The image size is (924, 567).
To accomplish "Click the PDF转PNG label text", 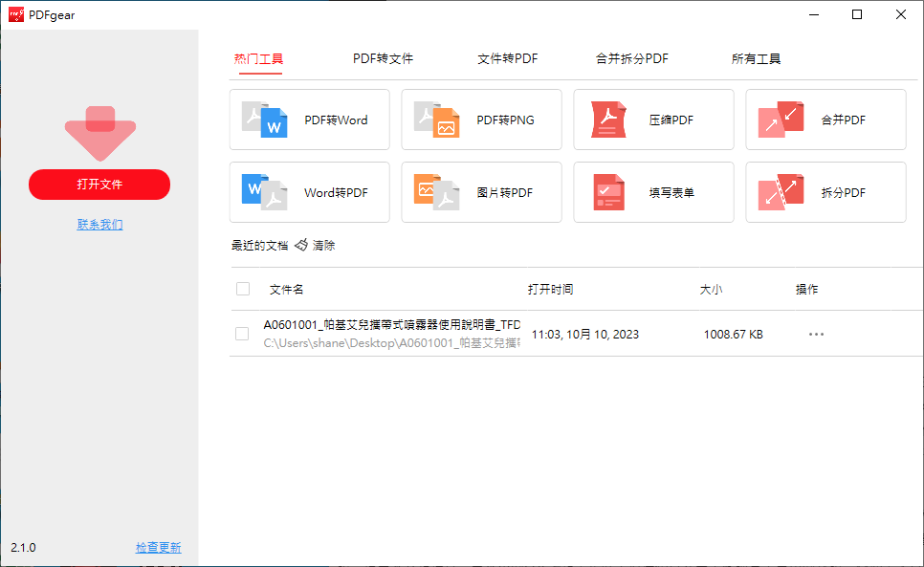I will [506, 120].
